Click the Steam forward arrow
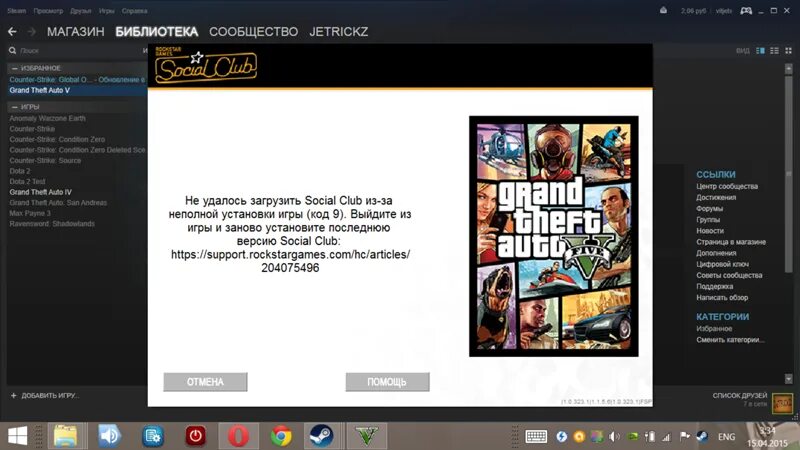The image size is (800, 450). [32, 32]
